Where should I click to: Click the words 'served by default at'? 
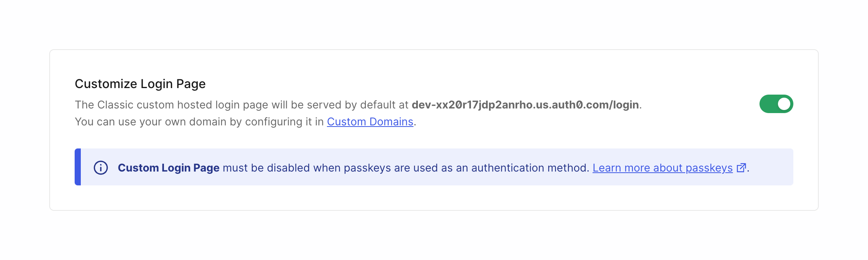(357, 105)
